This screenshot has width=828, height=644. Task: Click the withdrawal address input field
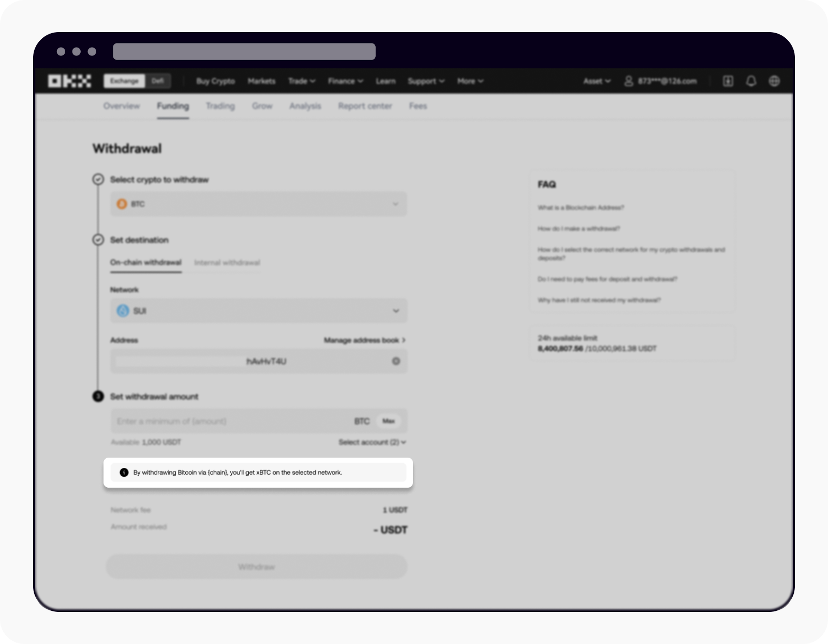click(x=259, y=361)
